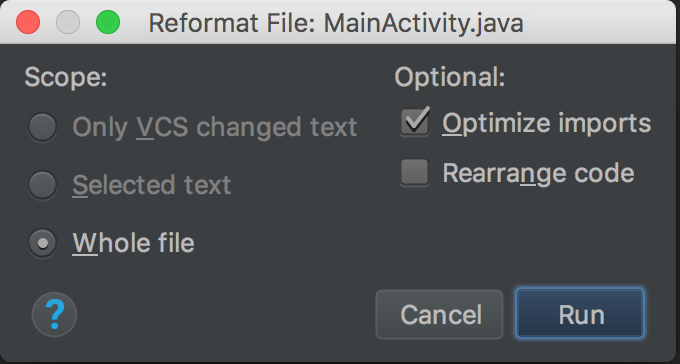Image resolution: width=680 pixels, height=364 pixels.
Task: Enable the Rearrange code checkbox
Action: [x=415, y=173]
